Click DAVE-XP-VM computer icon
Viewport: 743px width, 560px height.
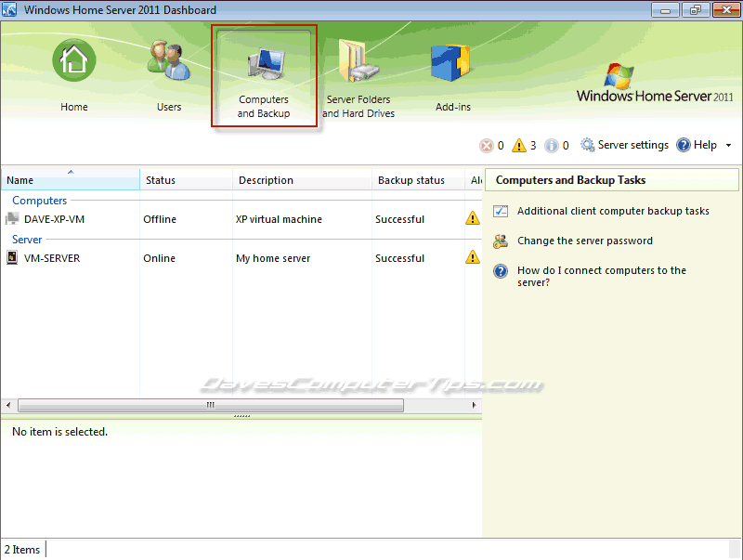(12, 218)
